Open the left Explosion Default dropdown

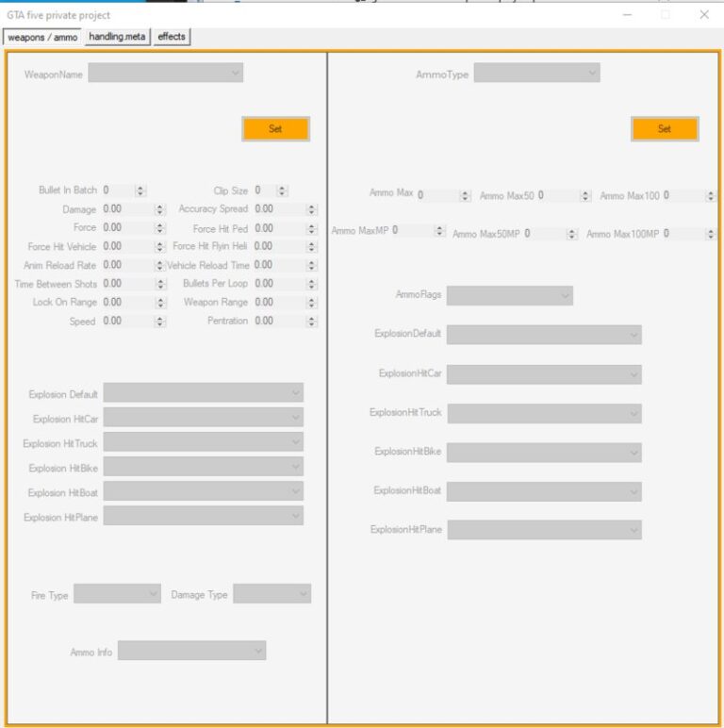pyautogui.click(x=203, y=393)
